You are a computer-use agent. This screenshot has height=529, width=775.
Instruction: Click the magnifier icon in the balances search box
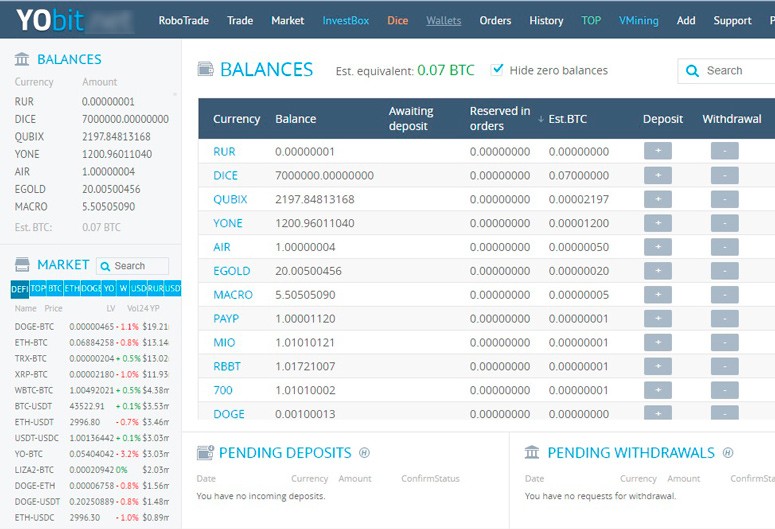click(692, 71)
